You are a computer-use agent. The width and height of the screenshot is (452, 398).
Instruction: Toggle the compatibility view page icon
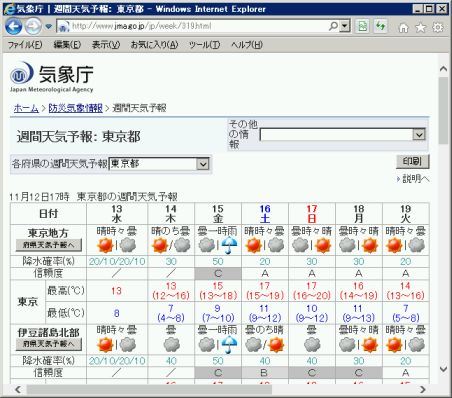363,26
